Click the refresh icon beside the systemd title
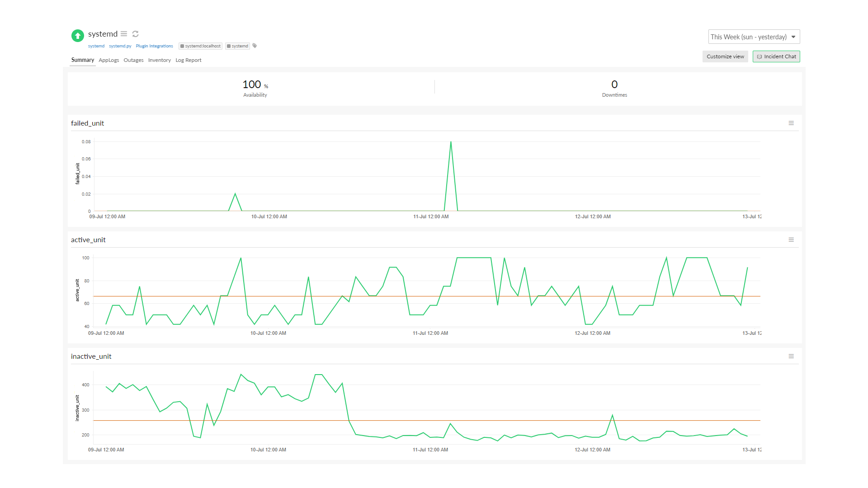868x488 pixels. click(135, 34)
